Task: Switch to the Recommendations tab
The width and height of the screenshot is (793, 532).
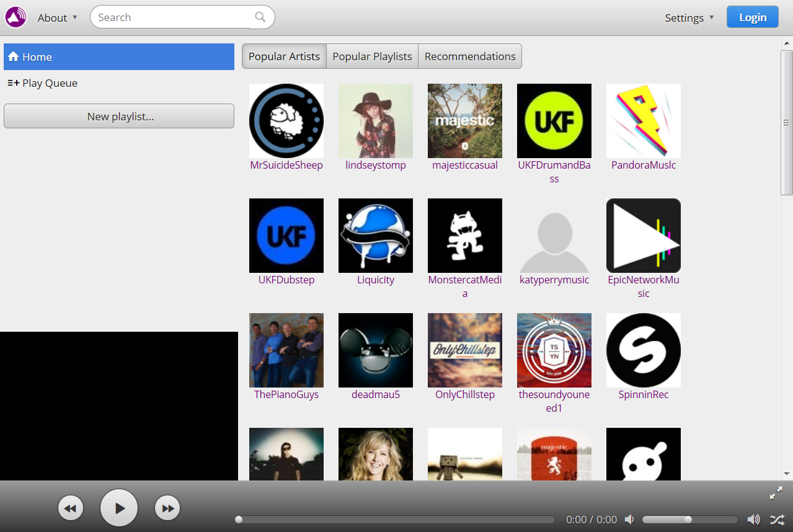Action: click(x=470, y=56)
